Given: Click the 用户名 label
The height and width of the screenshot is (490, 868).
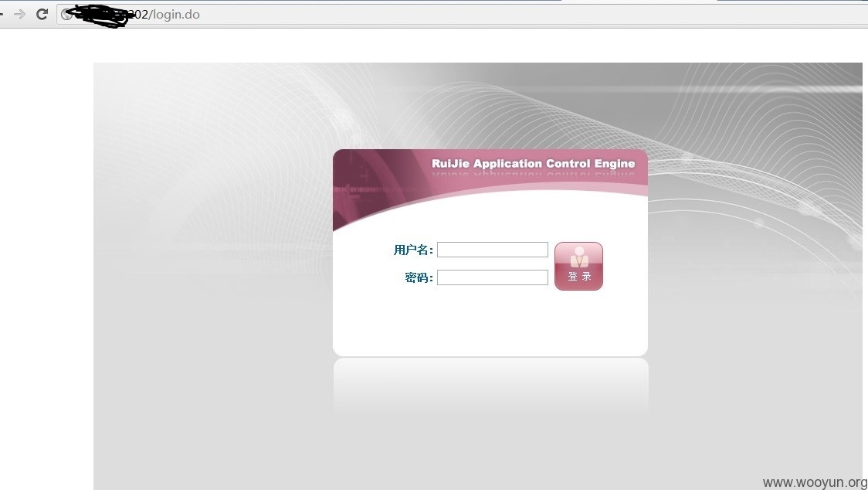Looking at the screenshot, I should pyautogui.click(x=413, y=250).
